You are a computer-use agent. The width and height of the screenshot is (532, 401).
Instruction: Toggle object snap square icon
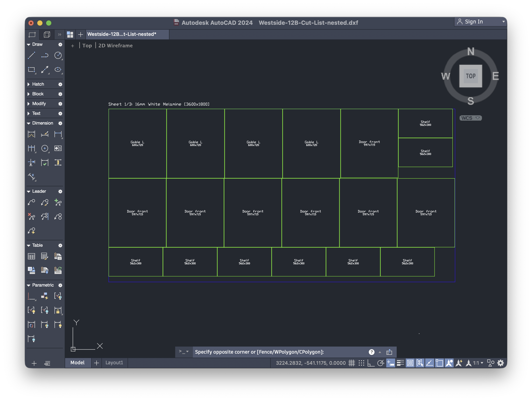(439, 363)
